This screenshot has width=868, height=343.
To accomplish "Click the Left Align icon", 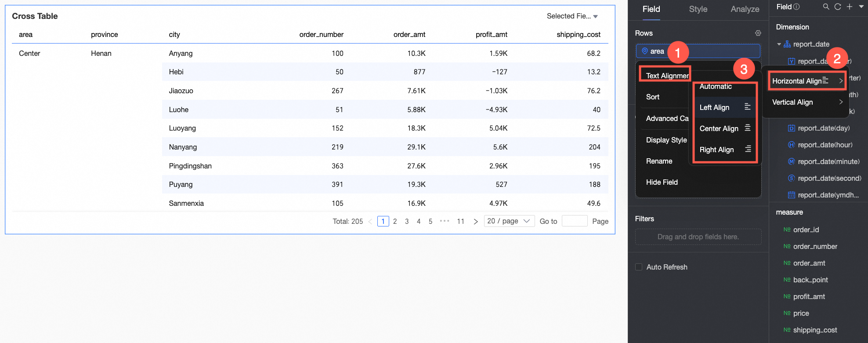I will (x=748, y=107).
